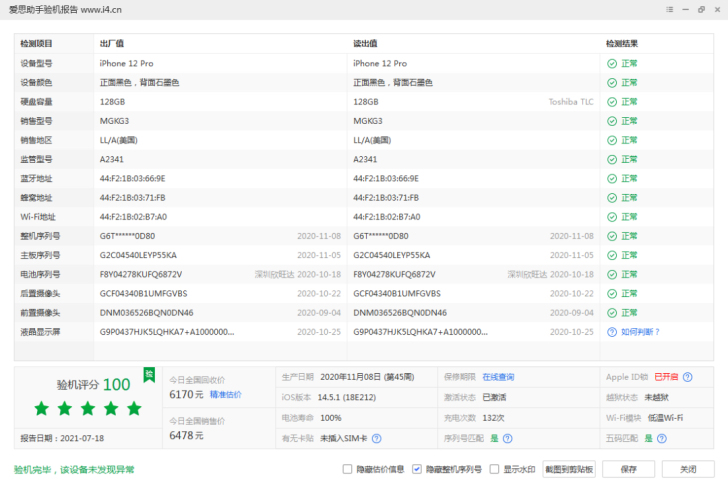
Task: Click the 验机完毕 status message
Action: (74, 470)
